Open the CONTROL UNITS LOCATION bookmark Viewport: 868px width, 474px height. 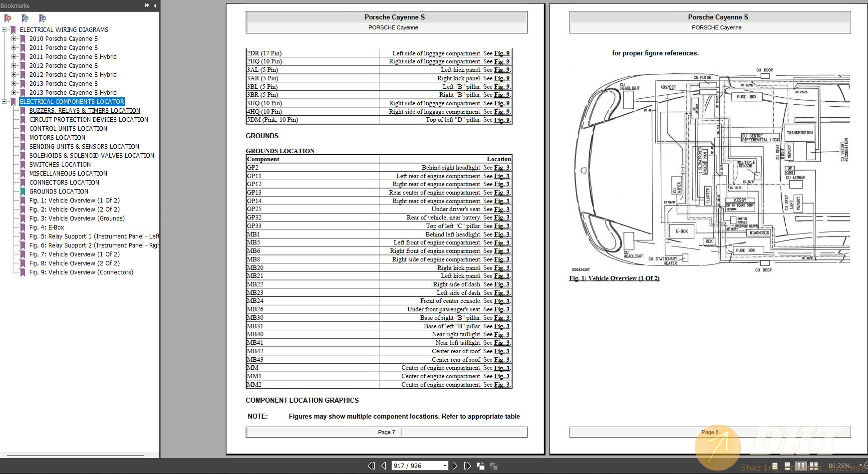68,129
